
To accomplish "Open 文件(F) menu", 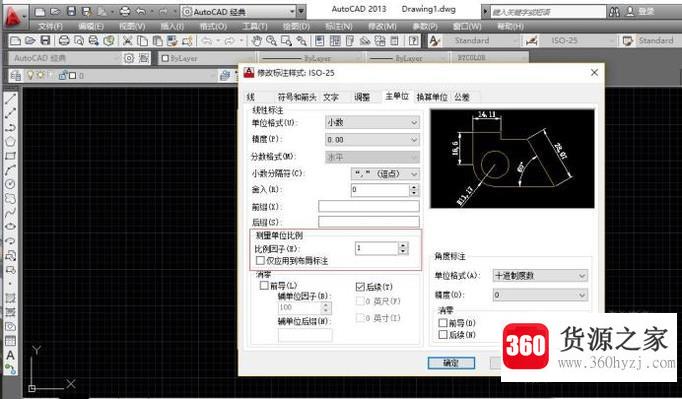I will [x=50, y=27].
